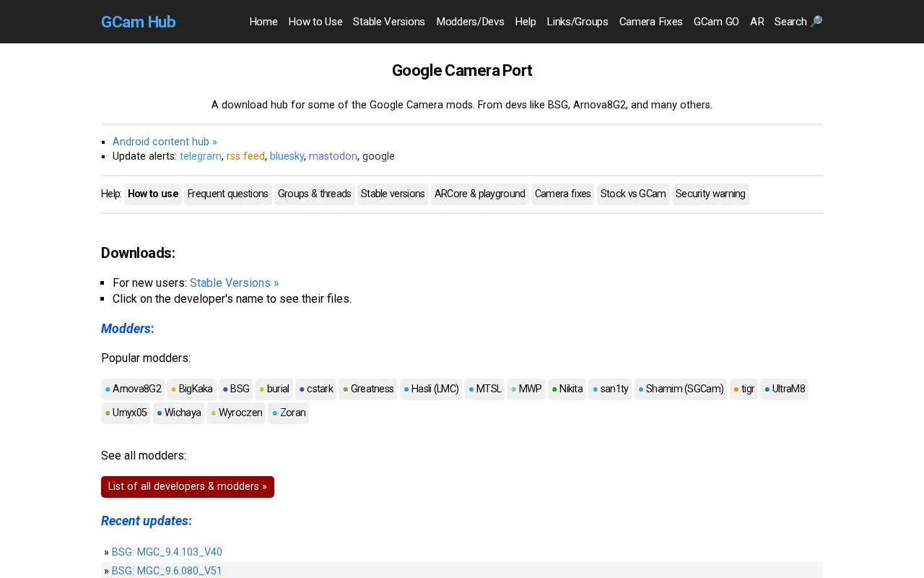Open the Zoran modder tag
The height and width of the screenshot is (578, 924).
[289, 413]
